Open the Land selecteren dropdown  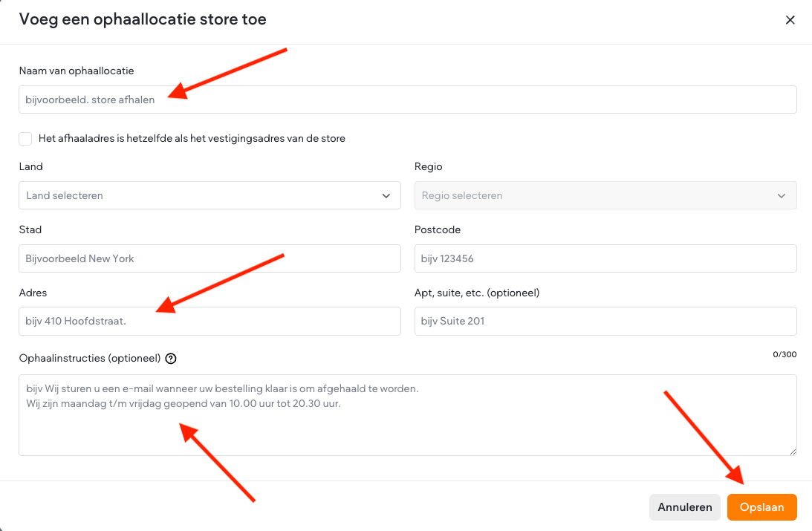[201, 196]
